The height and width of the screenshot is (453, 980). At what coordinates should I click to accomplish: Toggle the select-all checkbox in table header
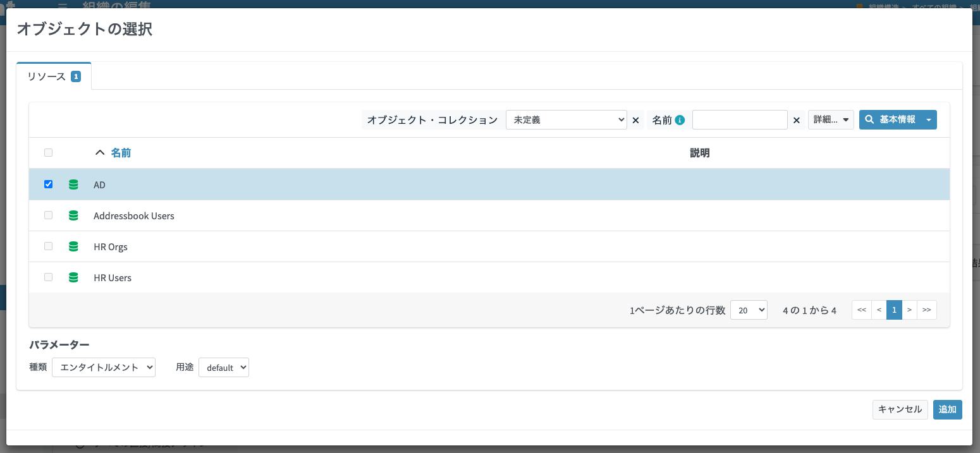tap(48, 152)
